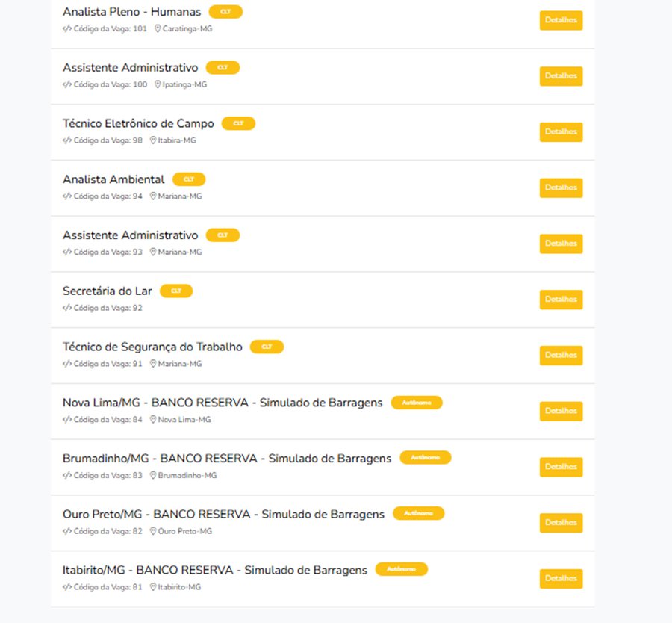Click the Autônomo badge on Ouro Preto/MG listing
This screenshot has width=672, height=623.
[419, 513]
